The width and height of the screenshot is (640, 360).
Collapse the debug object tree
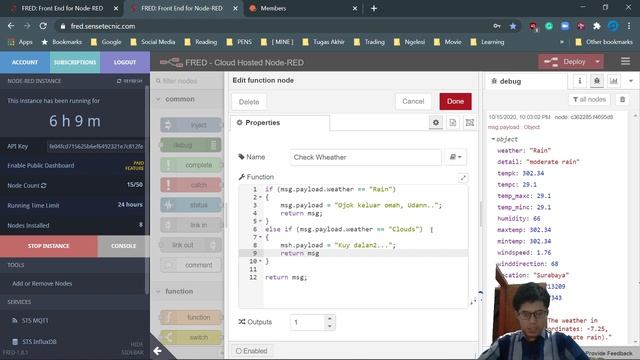pos(493,139)
